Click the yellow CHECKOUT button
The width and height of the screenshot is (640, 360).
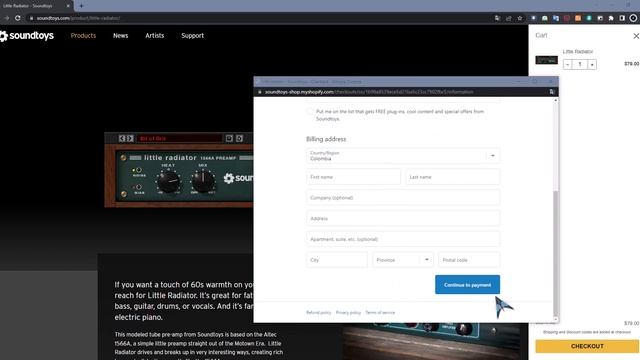pyautogui.click(x=587, y=346)
